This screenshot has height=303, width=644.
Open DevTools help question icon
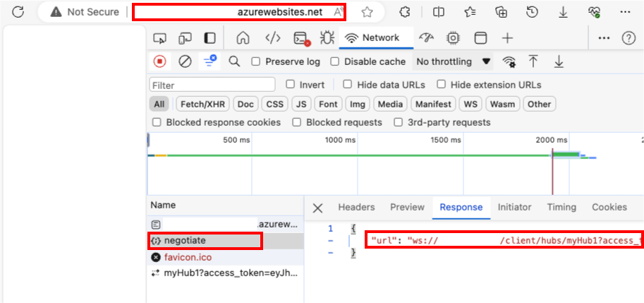pyautogui.click(x=628, y=38)
